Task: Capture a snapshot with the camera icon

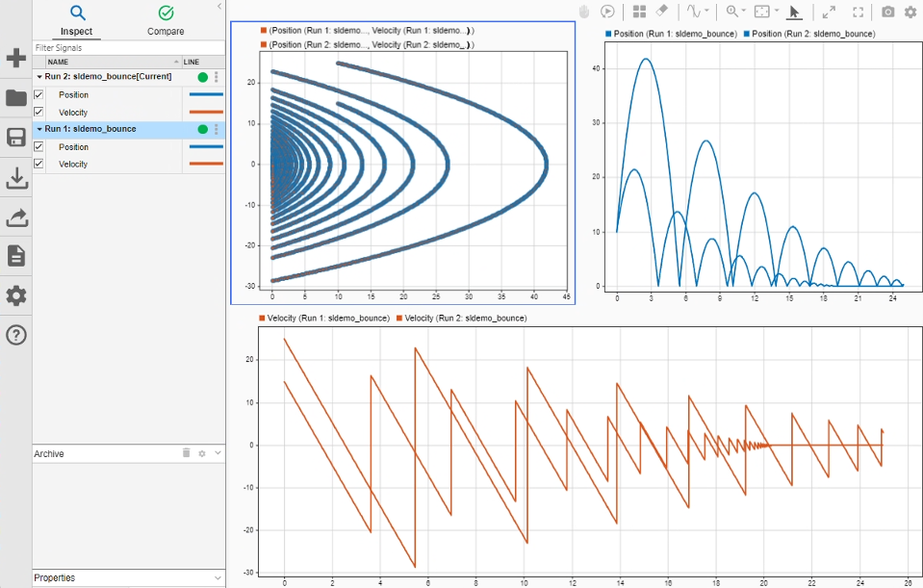Action: coord(888,12)
